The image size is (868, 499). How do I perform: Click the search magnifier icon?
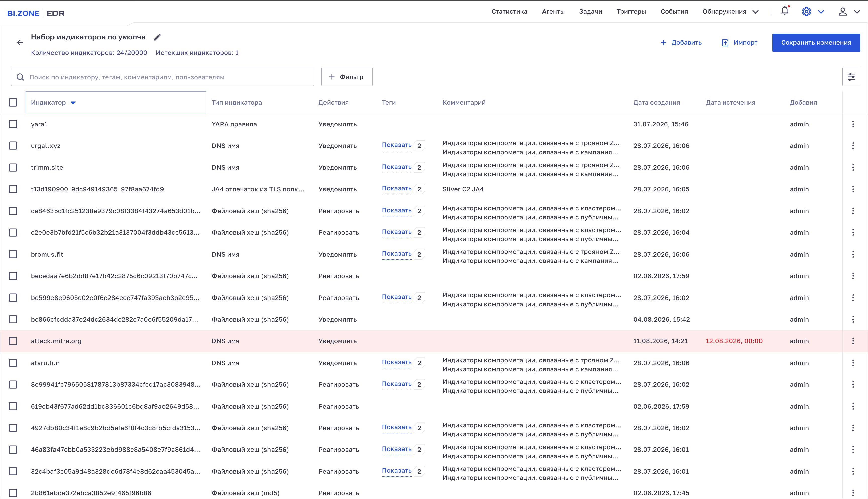[x=20, y=77]
